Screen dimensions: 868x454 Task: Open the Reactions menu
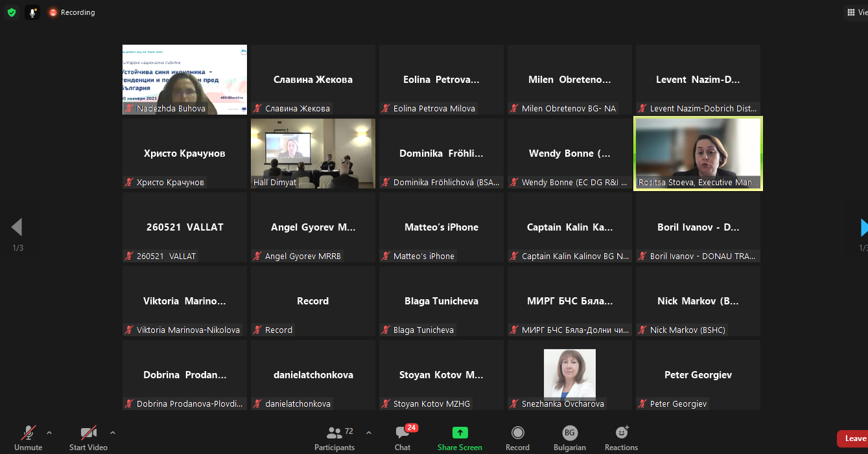[x=621, y=438]
